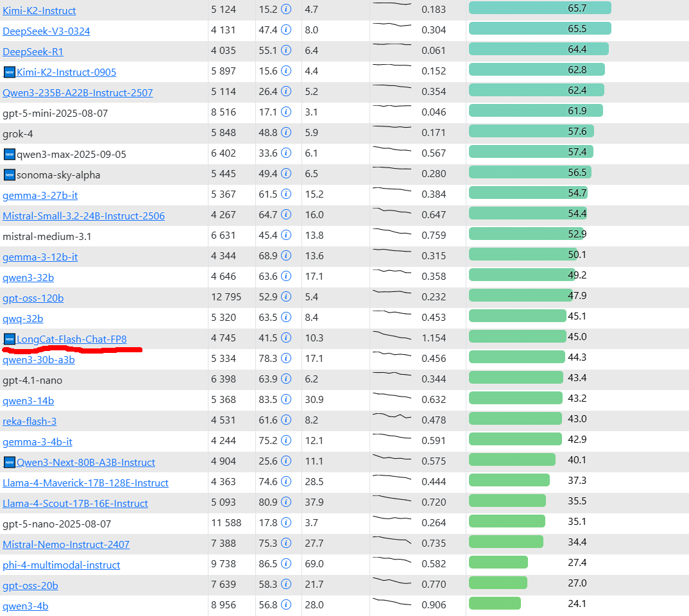Open the info icon in the grok-4 row
This screenshot has width=689, height=616.
[286, 132]
